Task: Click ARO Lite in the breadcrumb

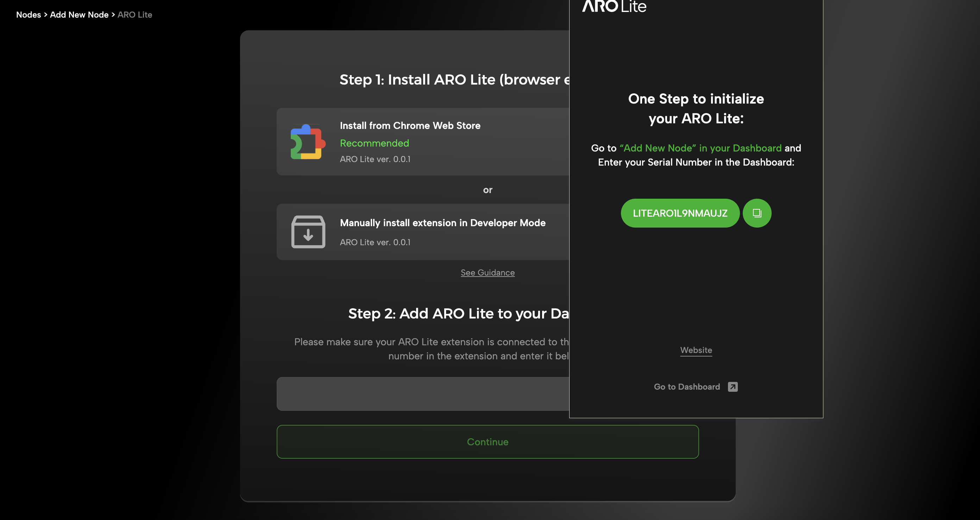Action: (x=135, y=15)
